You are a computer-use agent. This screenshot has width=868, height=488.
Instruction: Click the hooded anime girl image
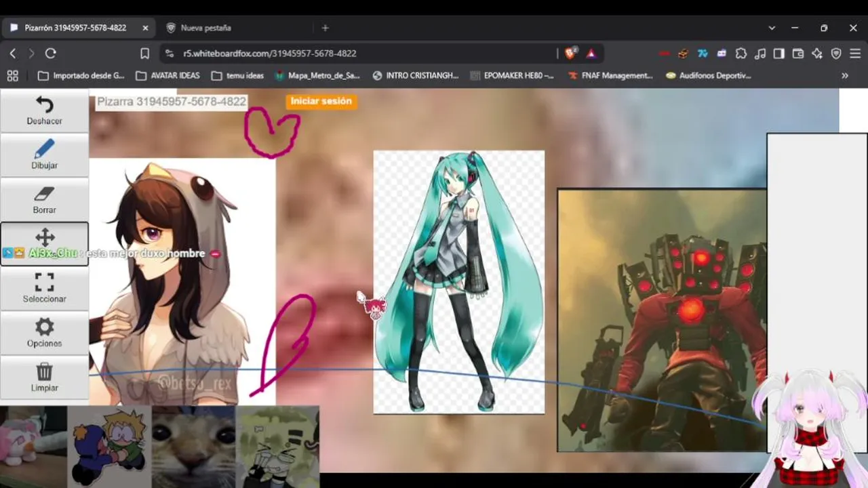pyautogui.click(x=182, y=281)
